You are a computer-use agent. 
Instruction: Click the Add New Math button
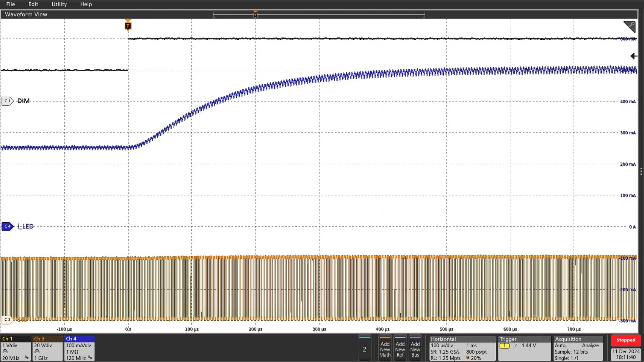pyautogui.click(x=385, y=349)
